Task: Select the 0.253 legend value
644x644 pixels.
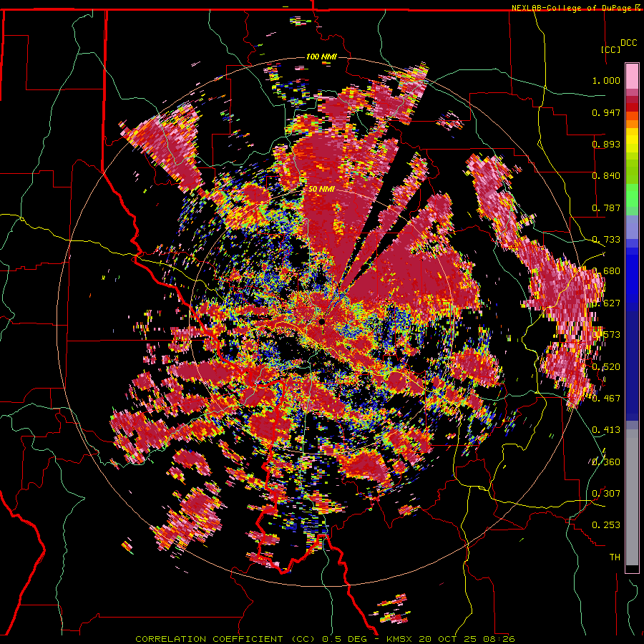Action: point(606,525)
